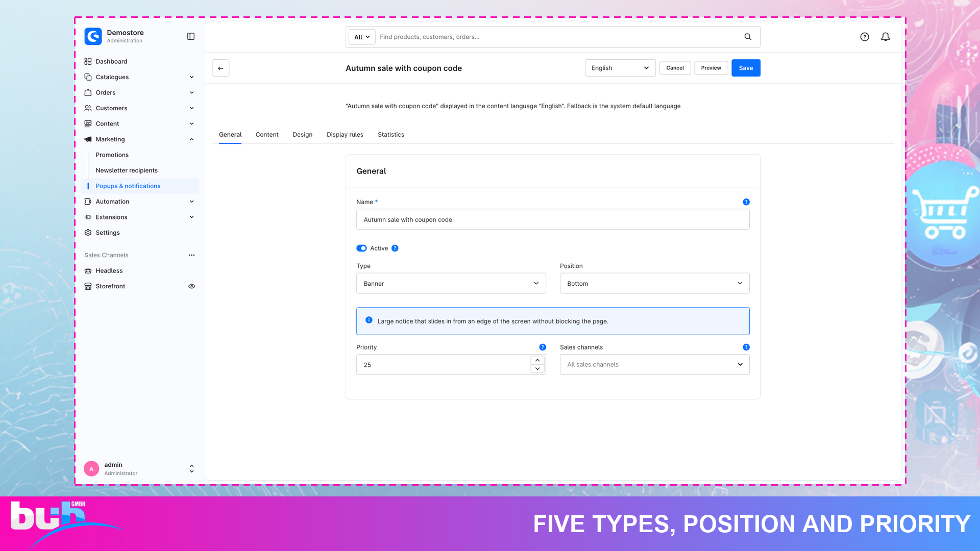
Task: Click the Save button
Action: coord(746,68)
